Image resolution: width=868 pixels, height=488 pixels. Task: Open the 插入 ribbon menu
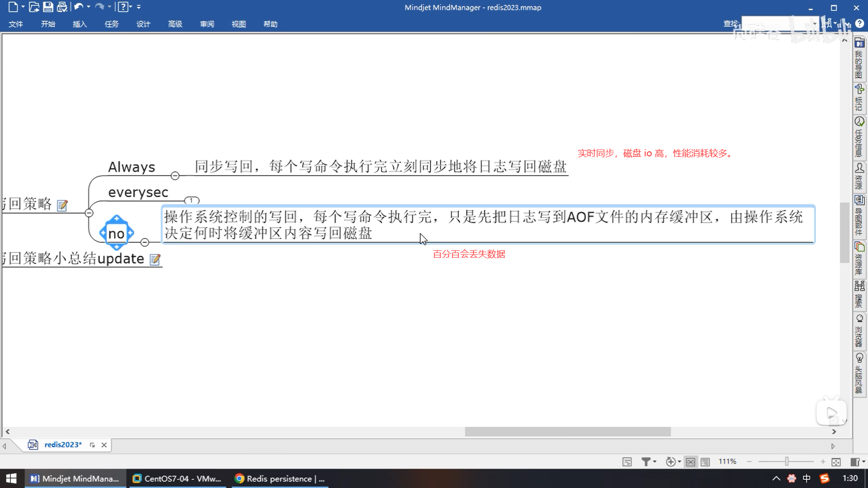click(80, 24)
